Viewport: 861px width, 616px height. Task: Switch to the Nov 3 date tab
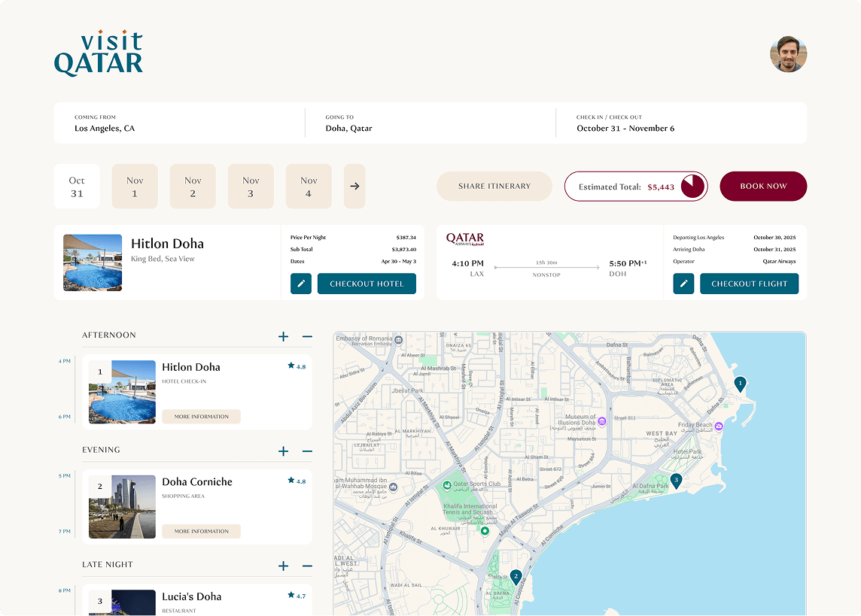click(251, 187)
